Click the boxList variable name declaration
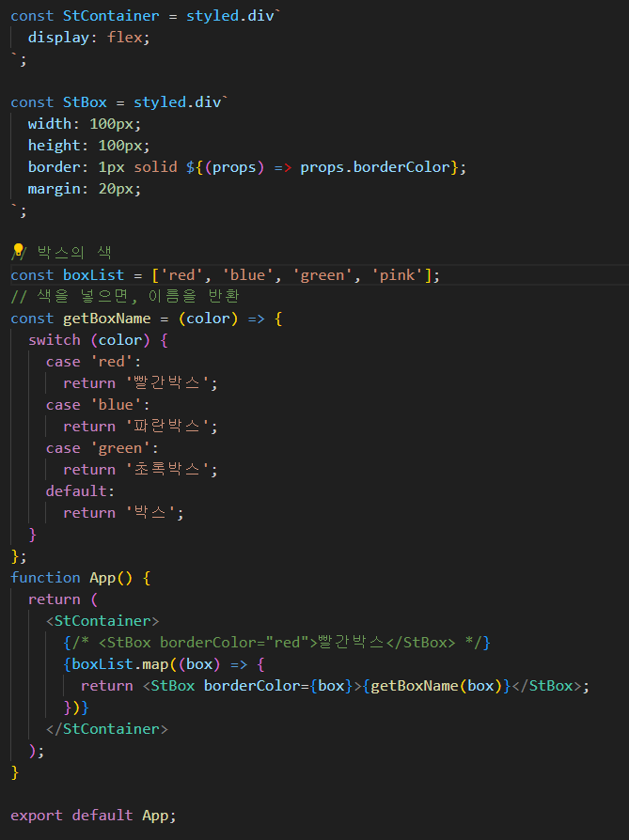 [x=93, y=275]
